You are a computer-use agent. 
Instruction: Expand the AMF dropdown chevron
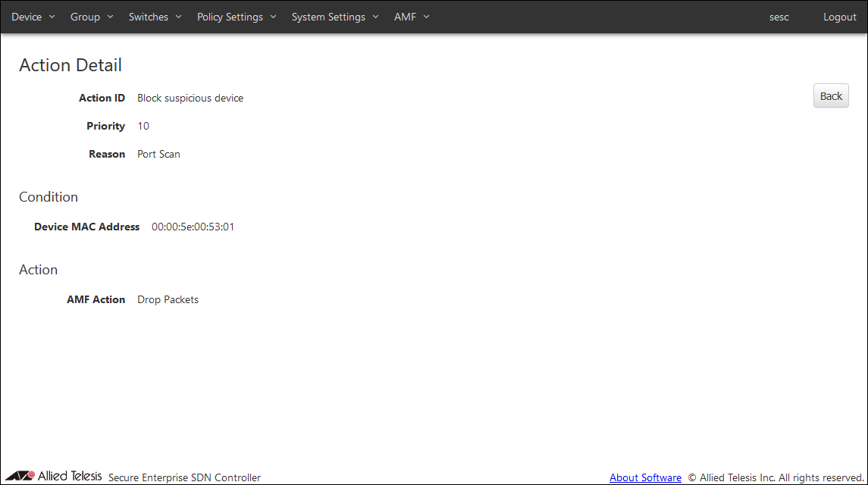[x=426, y=17]
